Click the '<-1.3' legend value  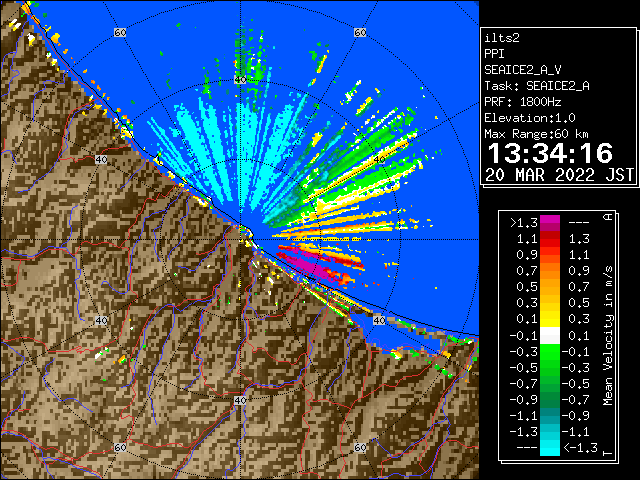pos(580,448)
